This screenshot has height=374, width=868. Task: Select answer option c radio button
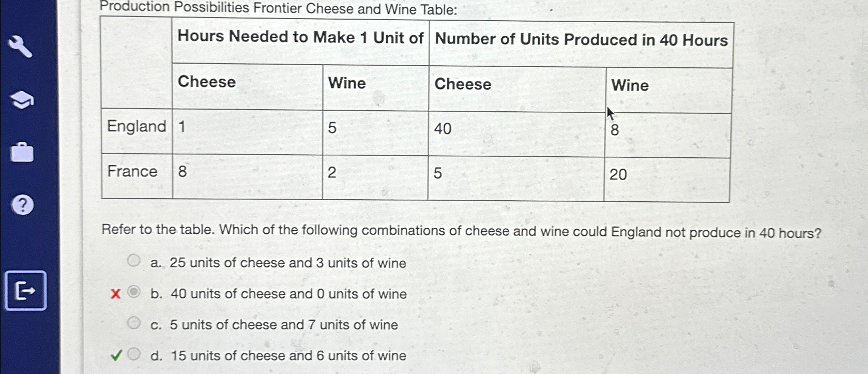point(133,324)
